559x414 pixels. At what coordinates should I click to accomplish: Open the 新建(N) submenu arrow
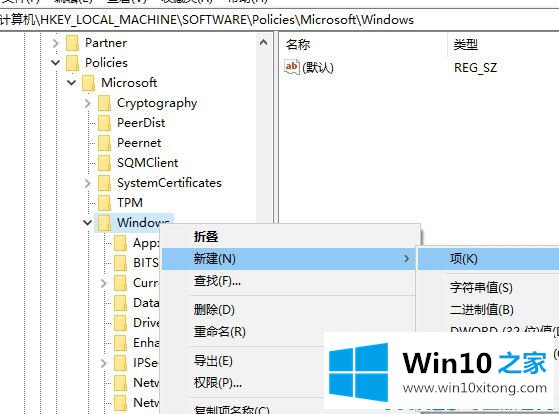(x=406, y=259)
